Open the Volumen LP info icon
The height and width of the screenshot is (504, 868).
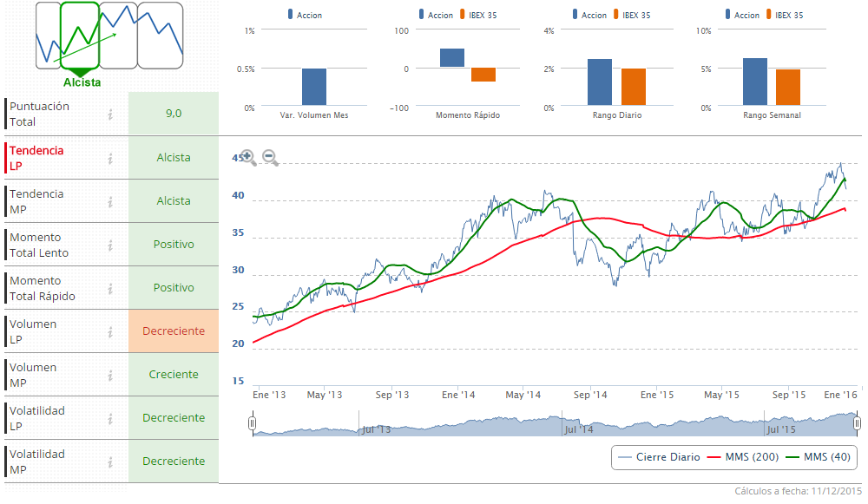tap(110, 331)
